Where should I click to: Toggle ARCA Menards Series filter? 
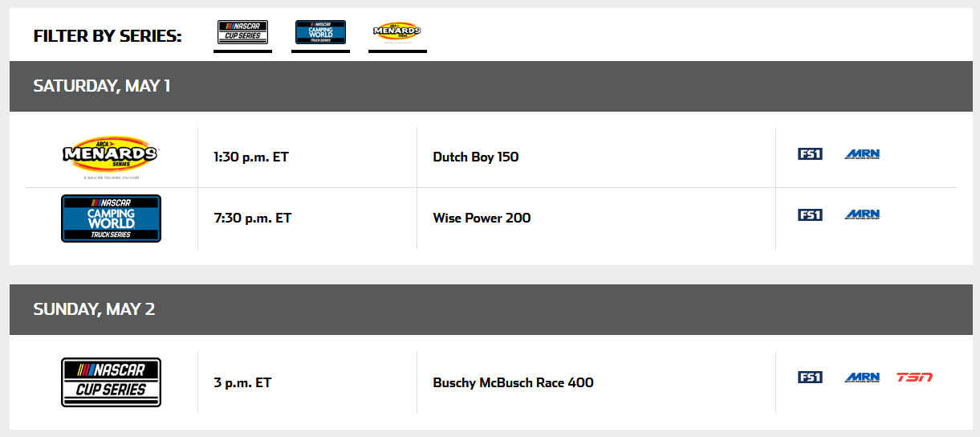[397, 33]
